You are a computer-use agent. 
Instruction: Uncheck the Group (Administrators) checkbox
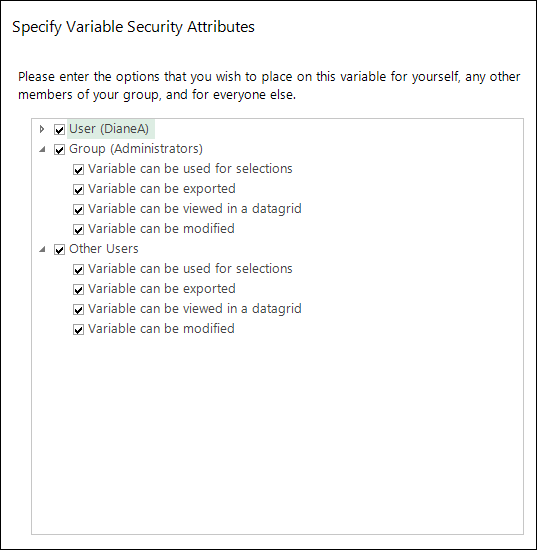[x=59, y=149]
